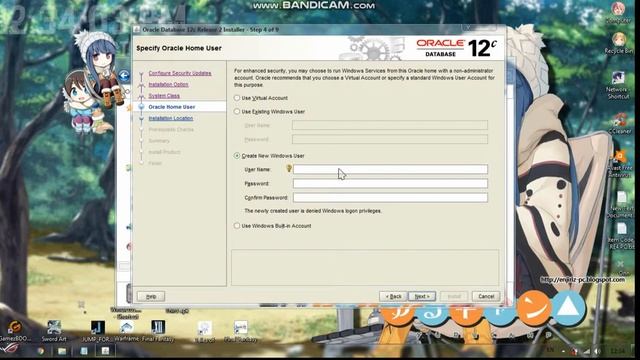This screenshot has width=640, height=360.
Task: Open File Explorer from the taskbar
Action: coord(62,351)
